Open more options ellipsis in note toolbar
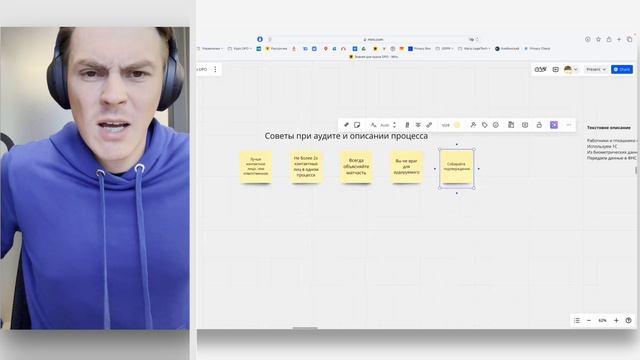The height and width of the screenshot is (360, 640). point(569,125)
